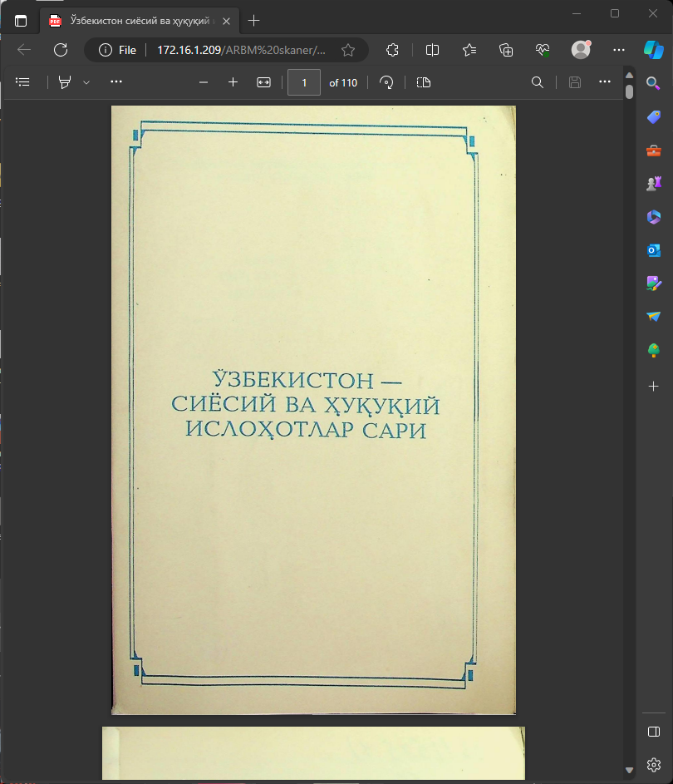Open the tab actions menu icon
The image size is (673, 784).
(21, 21)
